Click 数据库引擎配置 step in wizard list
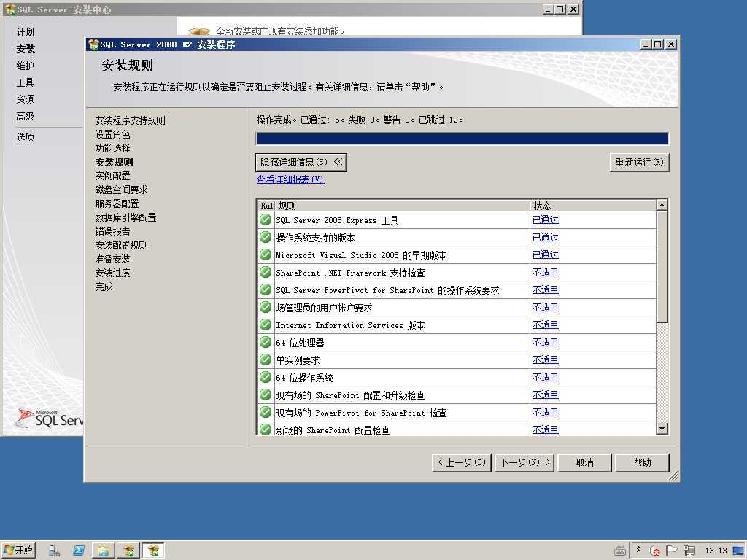This screenshot has width=747, height=560. [x=125, y=217]
